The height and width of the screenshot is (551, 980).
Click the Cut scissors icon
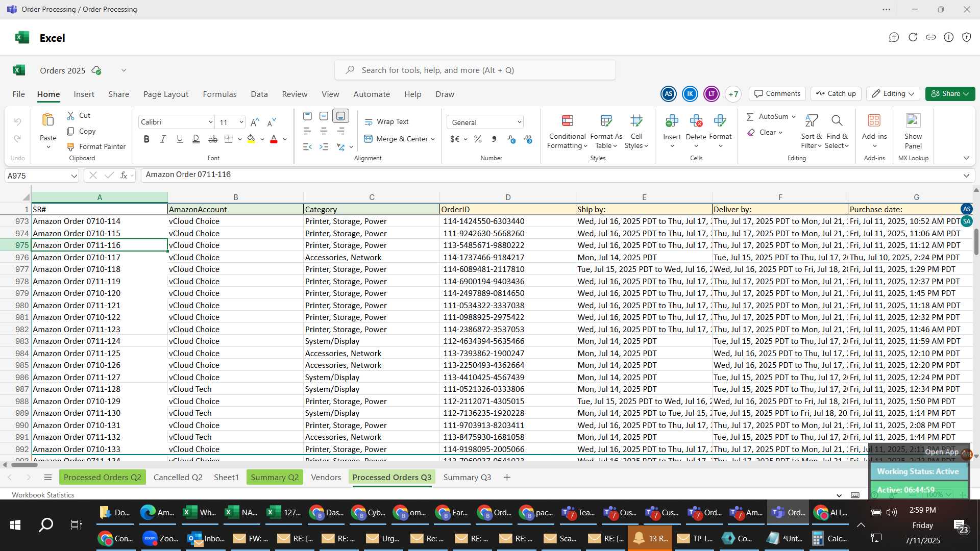[71, 116]
